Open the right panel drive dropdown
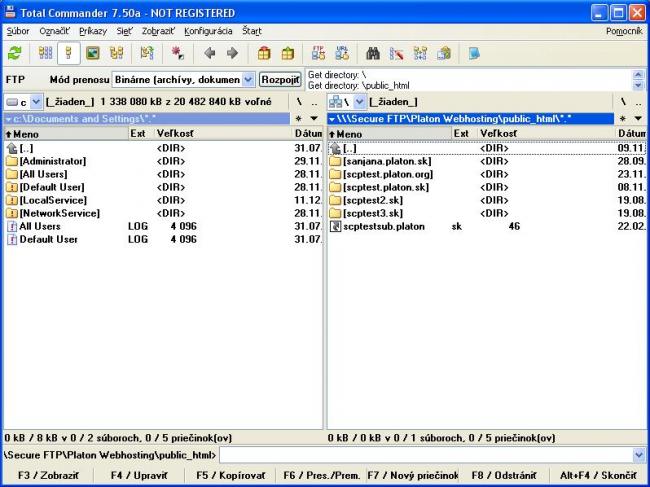Viewport: 650px width, 487px height. (x=359, y=102)
